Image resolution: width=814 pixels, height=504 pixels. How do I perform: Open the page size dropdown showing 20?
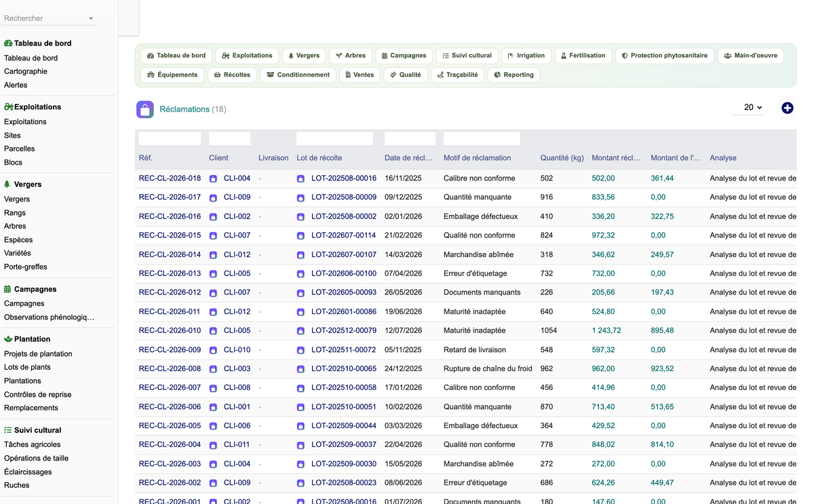coord(748,107)
